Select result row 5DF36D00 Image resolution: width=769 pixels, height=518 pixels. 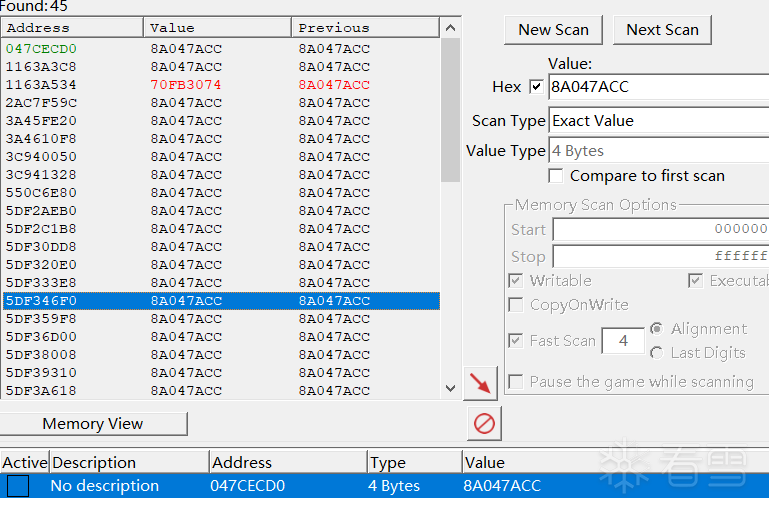pos(221,337)
